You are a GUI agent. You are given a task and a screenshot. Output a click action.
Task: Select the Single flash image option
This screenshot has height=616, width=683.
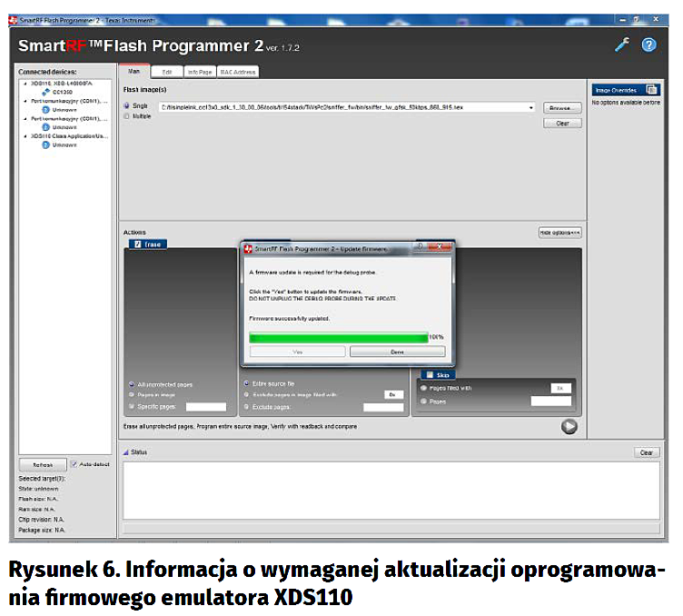[x=127, y=106]
